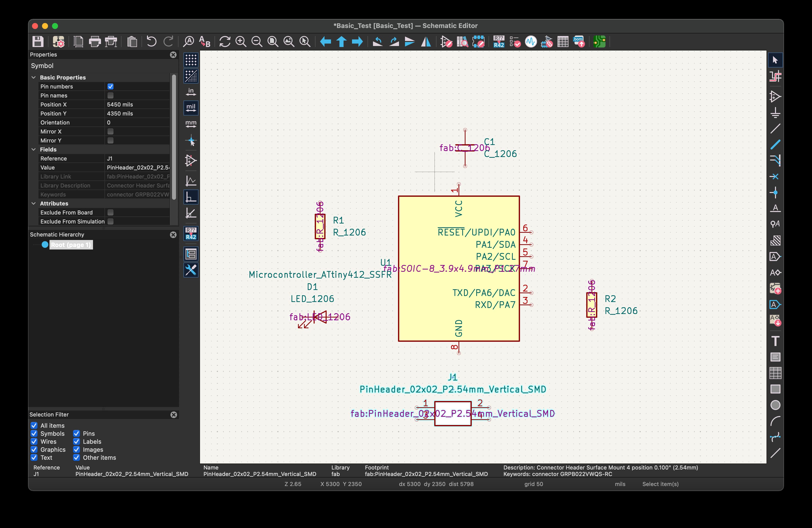Screen dimensions: 812x528
Task: Enable the Mirror X checkbox
Action: pyautogui.click(x=110, y=132)
